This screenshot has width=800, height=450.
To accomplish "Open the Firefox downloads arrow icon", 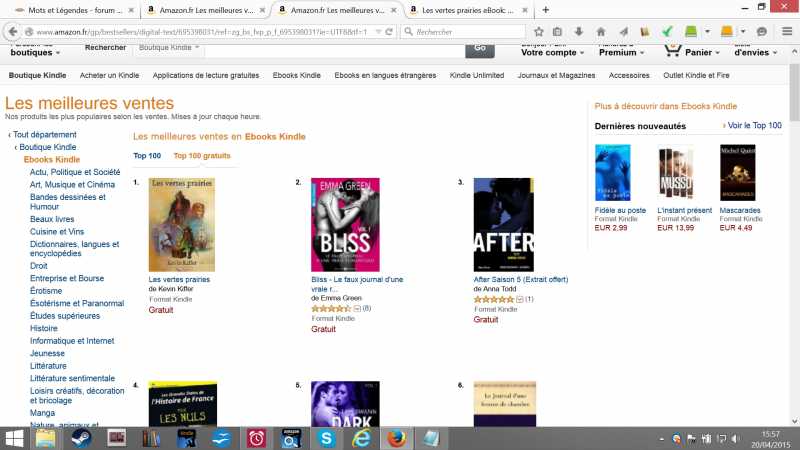I will pos(579,32).
